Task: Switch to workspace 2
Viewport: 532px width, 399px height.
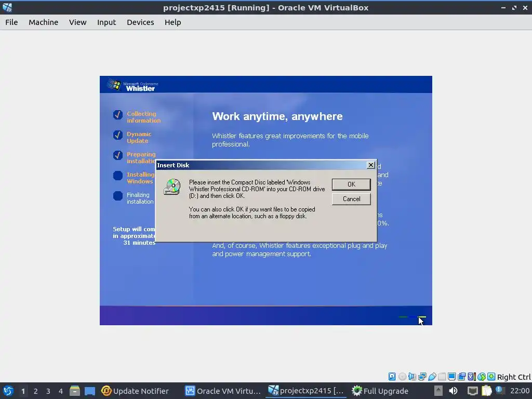Action: 36,391
